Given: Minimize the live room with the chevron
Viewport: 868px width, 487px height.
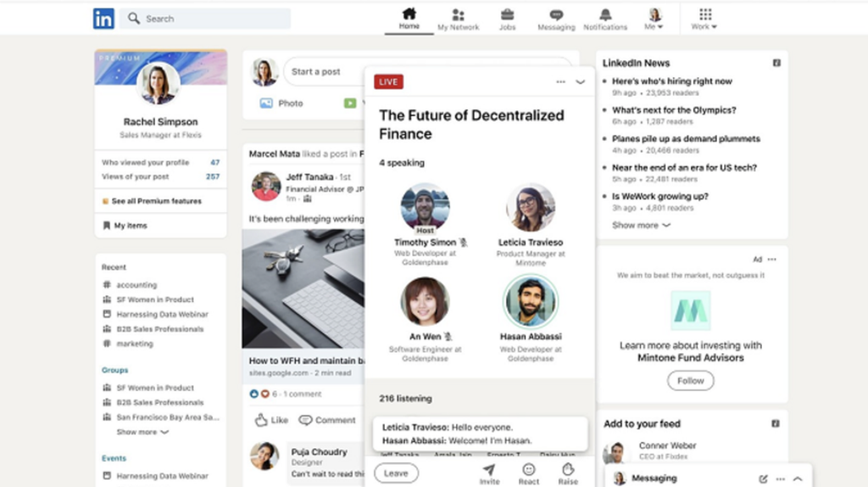Looking at the screenshot, I should 581,82.
